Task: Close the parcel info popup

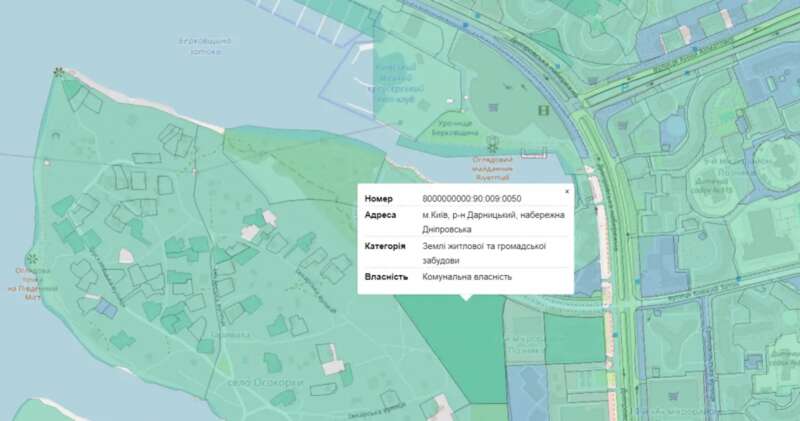Action: [566, 191]
